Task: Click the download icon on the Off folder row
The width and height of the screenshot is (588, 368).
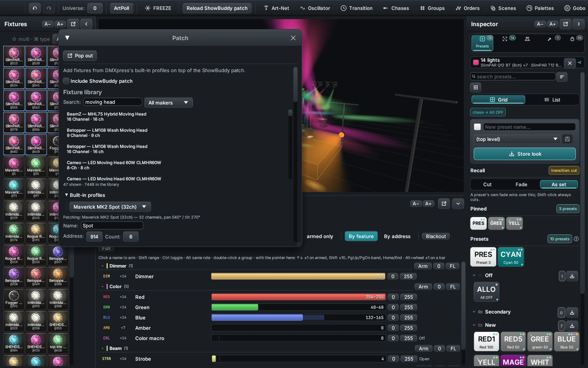Action: click(x=572, y=276)
